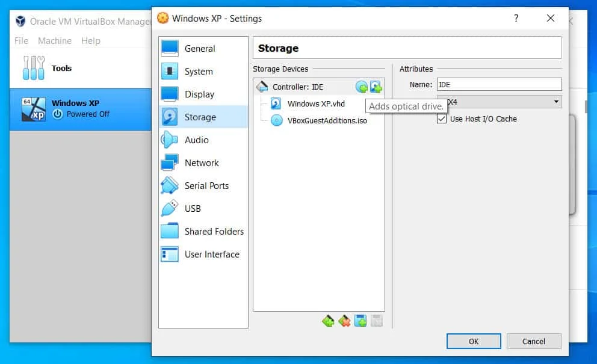Open the Shared Folders settings category

pos(203,231)
